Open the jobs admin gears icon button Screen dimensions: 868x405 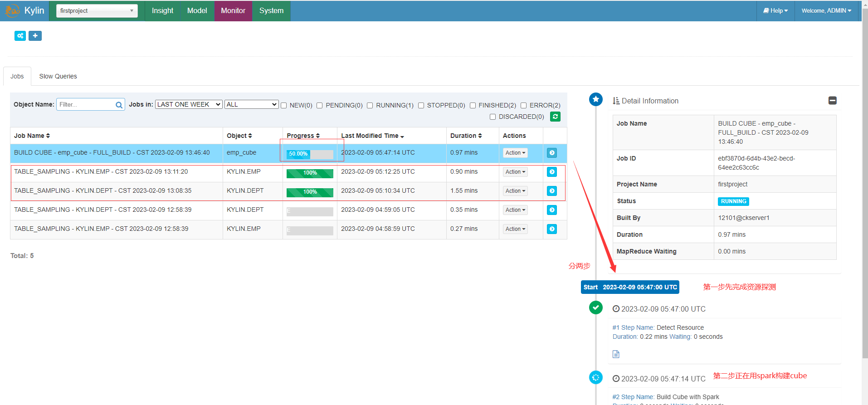click(x=20, y=36)
